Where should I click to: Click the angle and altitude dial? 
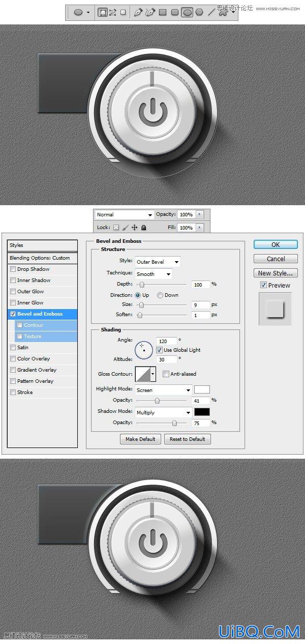[144, 350]
